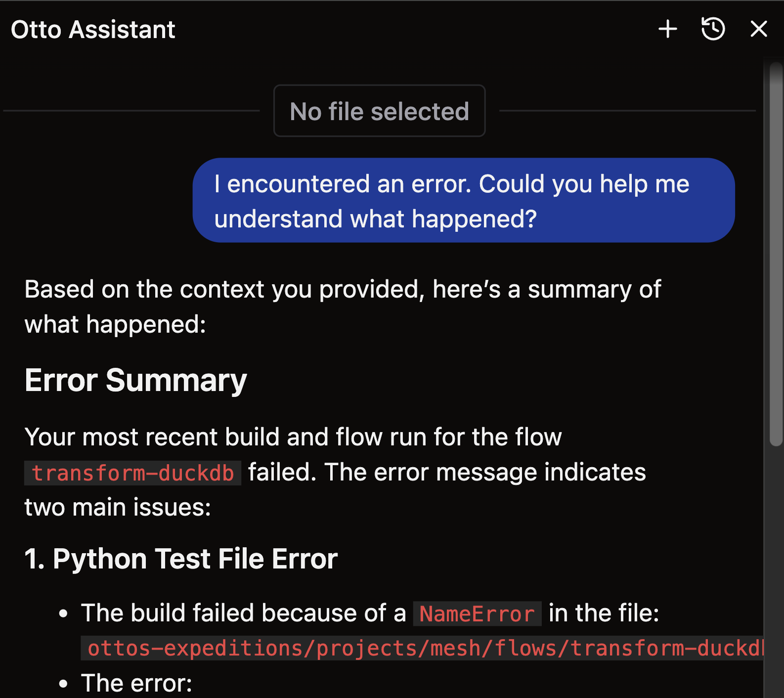Click the scrollbar track below the thumb
This screenshot has width=784, height=698.
776,568
